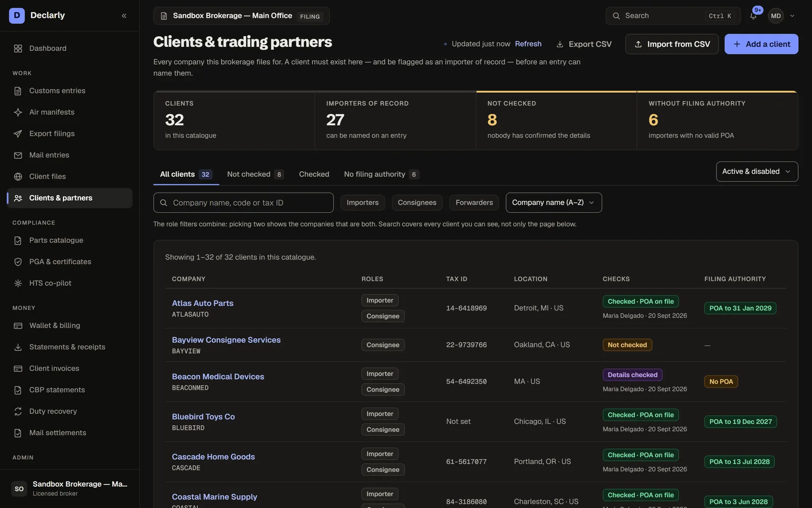Open Beacon Medical Devices client link
The width and height of the screenshot is (812, 508).
click(218, 376)
